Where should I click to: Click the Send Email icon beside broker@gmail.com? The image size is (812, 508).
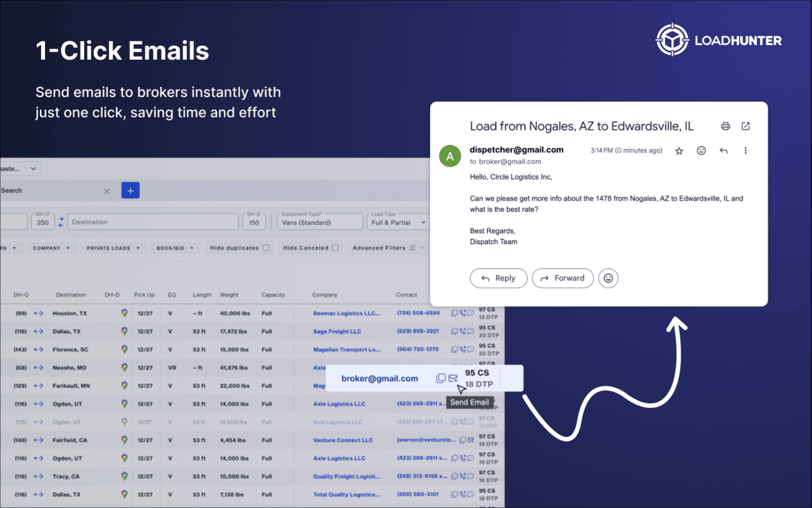pyautogui.click(x=453, y=378)
